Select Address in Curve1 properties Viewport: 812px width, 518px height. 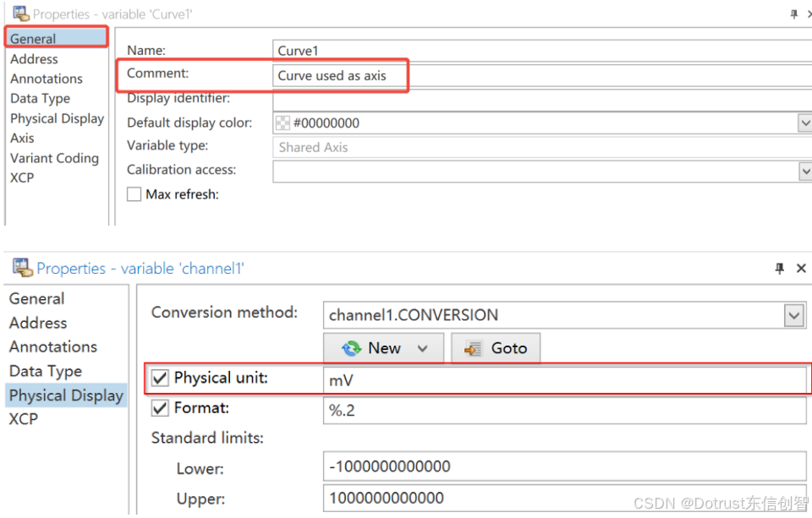pyautogui.click(x=34, y=59)
